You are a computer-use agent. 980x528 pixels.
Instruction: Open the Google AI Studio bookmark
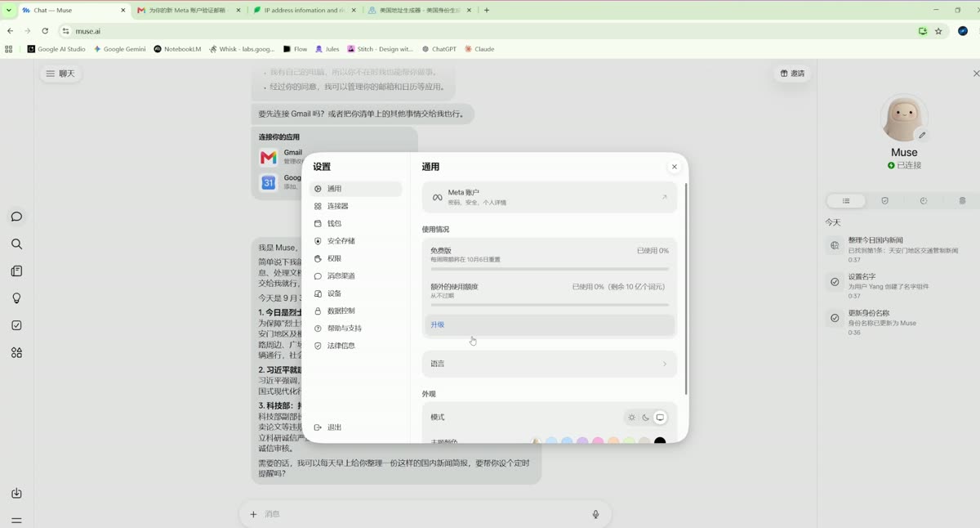click(x=56, y=49)
